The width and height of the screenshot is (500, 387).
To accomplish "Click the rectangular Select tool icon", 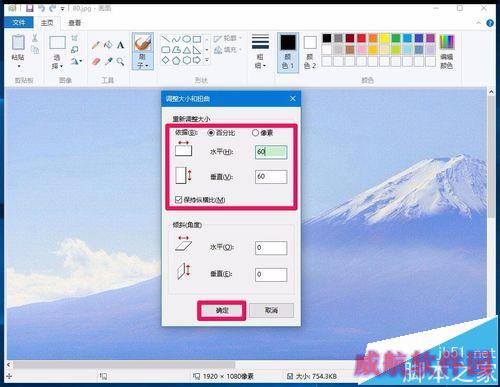I will click(57, 43).
